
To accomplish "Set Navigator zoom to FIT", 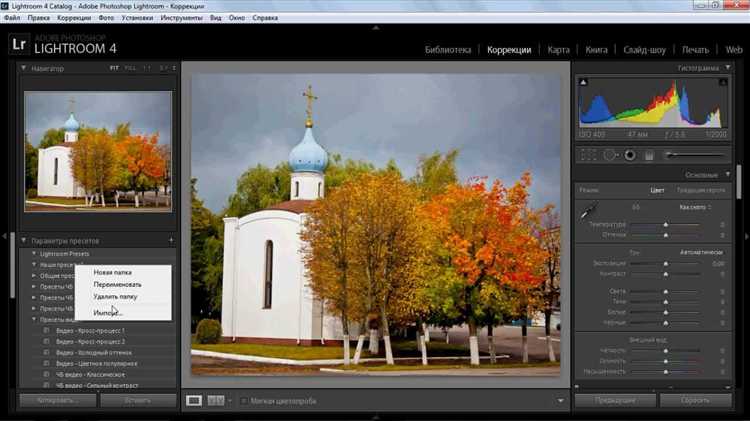I will point(114,68).
